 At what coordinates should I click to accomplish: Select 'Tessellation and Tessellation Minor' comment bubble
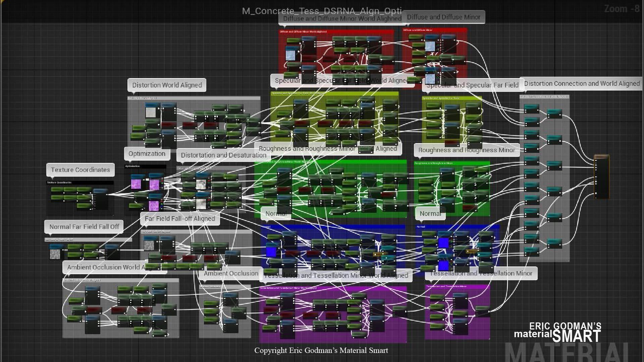[x=481, y=274]
